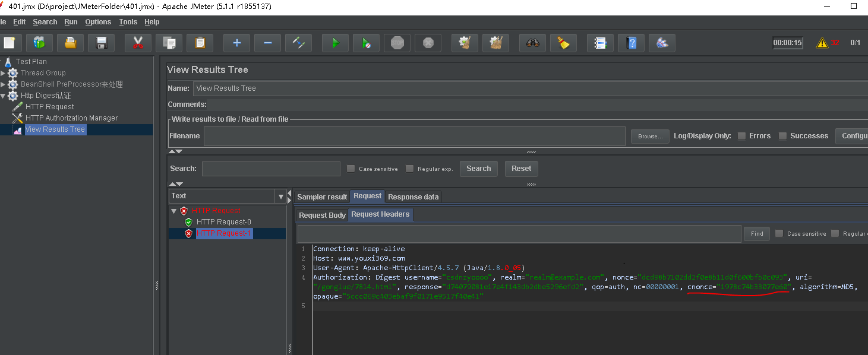The width and height of the screenshot is (868, 355).
Task: Open Help question mark icon
Action: coord(631,43)
